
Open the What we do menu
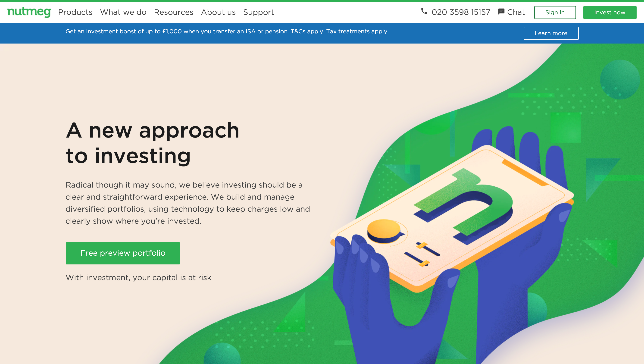click(x=123, y=12)
